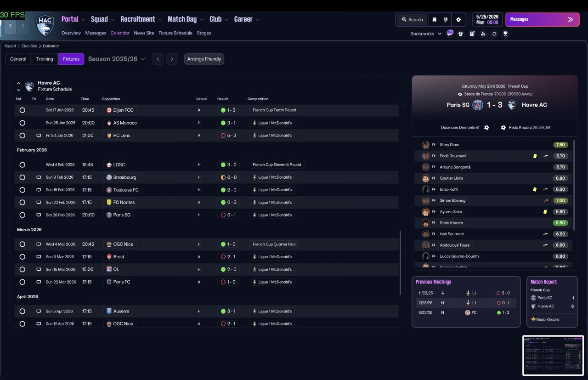Click the Paris SG crest in match panel
588x380 pixels.
(478, 105)
